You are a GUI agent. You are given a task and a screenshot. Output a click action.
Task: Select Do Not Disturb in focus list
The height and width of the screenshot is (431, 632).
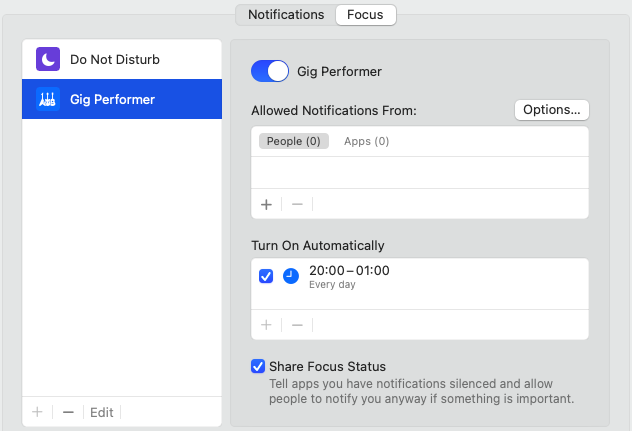coord(122,59)
